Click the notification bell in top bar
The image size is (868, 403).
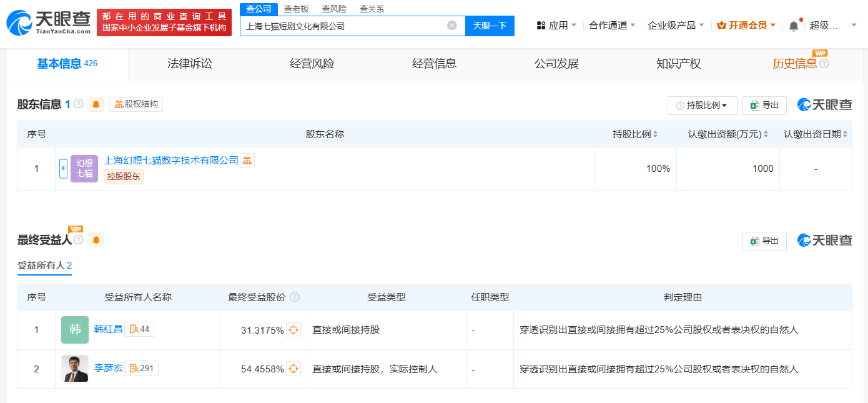[x=794, y=26]
